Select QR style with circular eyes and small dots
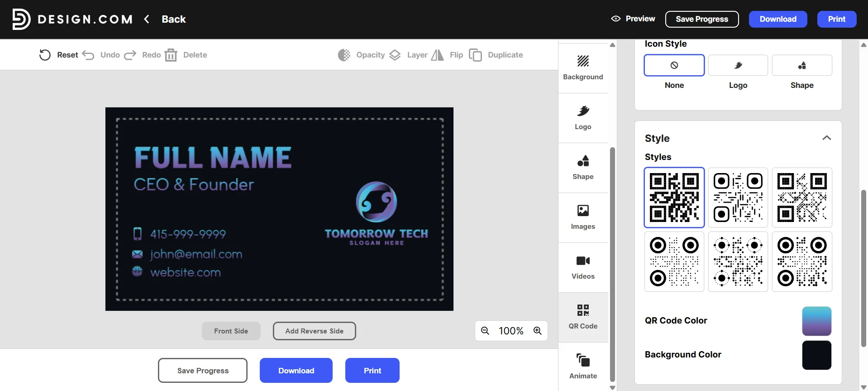The height and width of the screenshot is (391, 868). coord(674,261)
